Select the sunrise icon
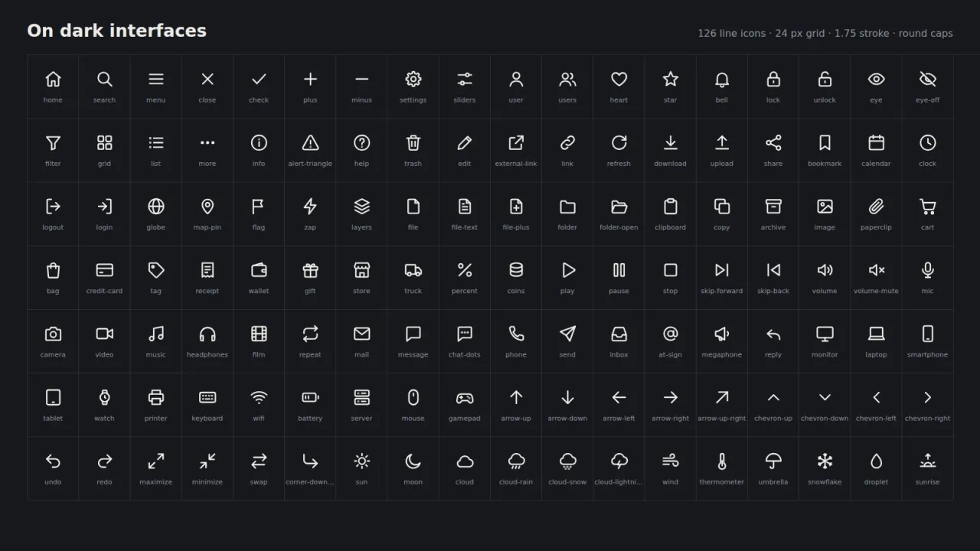This screenshot has height=551, width=980. pos(928,460)
